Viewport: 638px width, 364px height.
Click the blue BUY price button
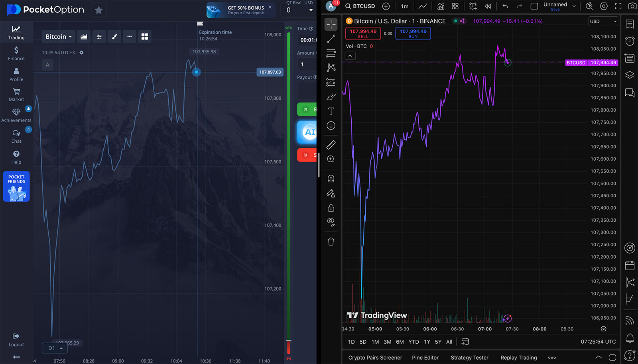coord(413,33)
